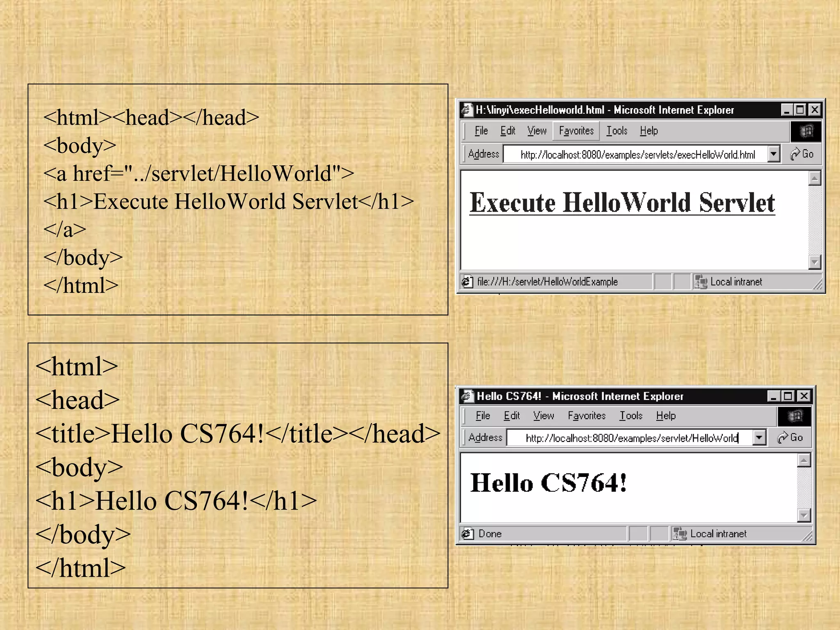Close the Hello CS764! window
This screenshot has width=840, height=630.
(x=804, y=396)
